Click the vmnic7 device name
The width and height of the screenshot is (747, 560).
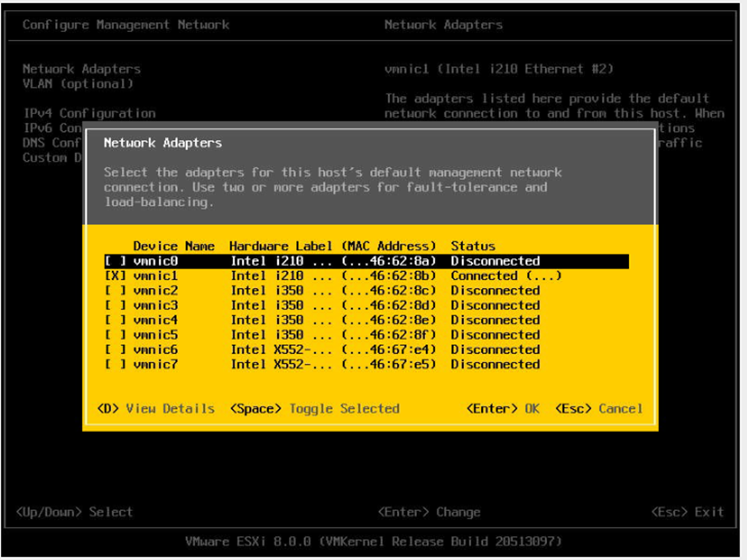click(x=156, y=365)
